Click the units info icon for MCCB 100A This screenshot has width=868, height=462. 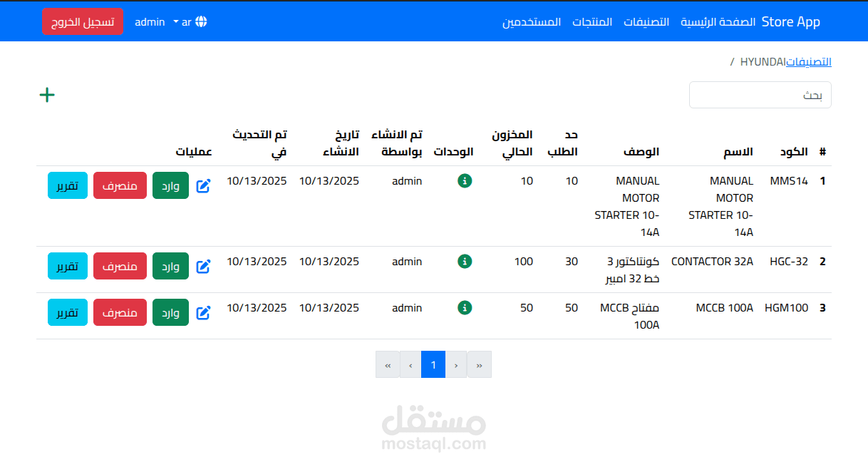(465, 308)
